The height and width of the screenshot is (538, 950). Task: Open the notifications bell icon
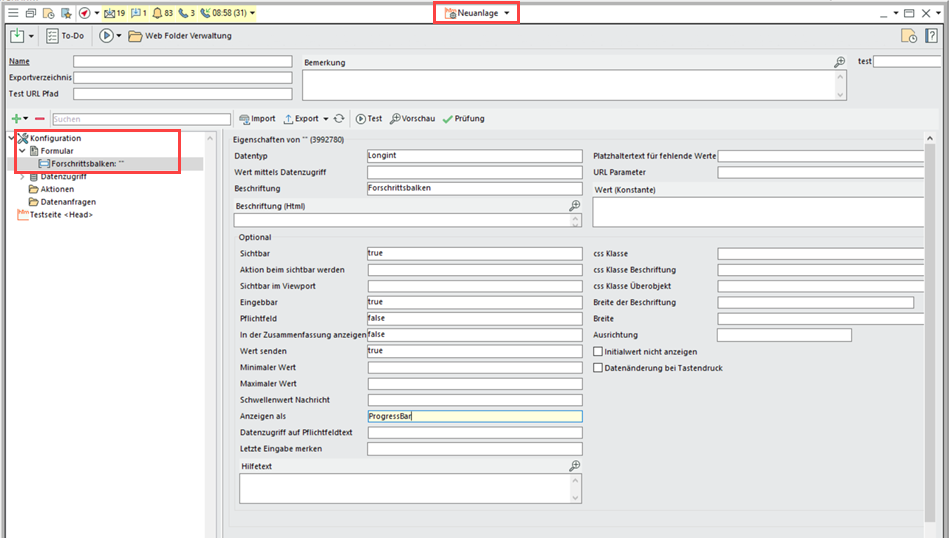pos(156,13)
